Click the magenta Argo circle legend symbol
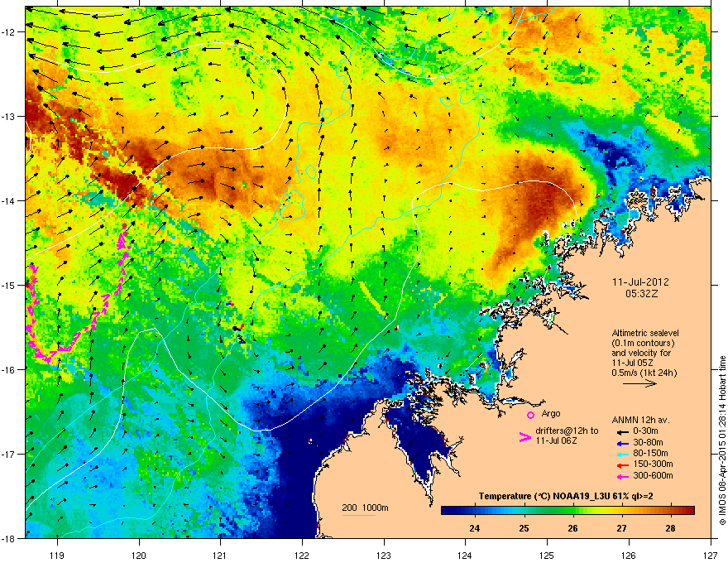The width and height of the screenshot is (728, 563). 530,415
